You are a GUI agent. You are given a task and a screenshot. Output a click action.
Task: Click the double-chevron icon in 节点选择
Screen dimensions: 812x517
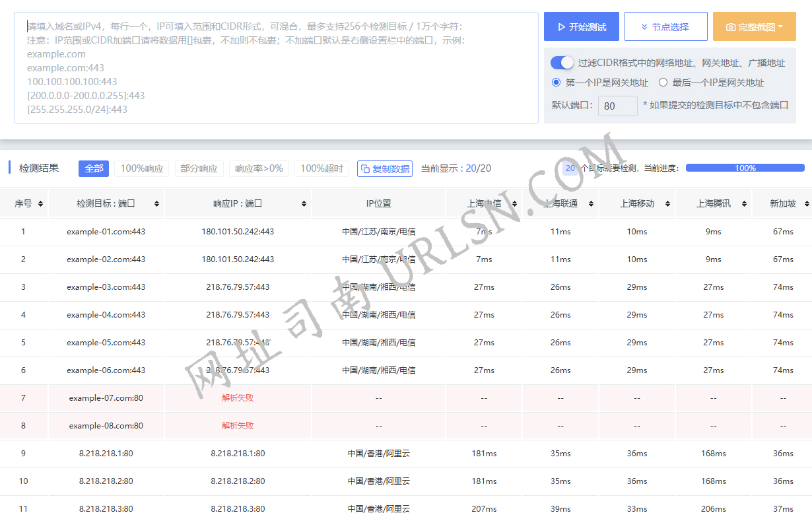[643, 26]
